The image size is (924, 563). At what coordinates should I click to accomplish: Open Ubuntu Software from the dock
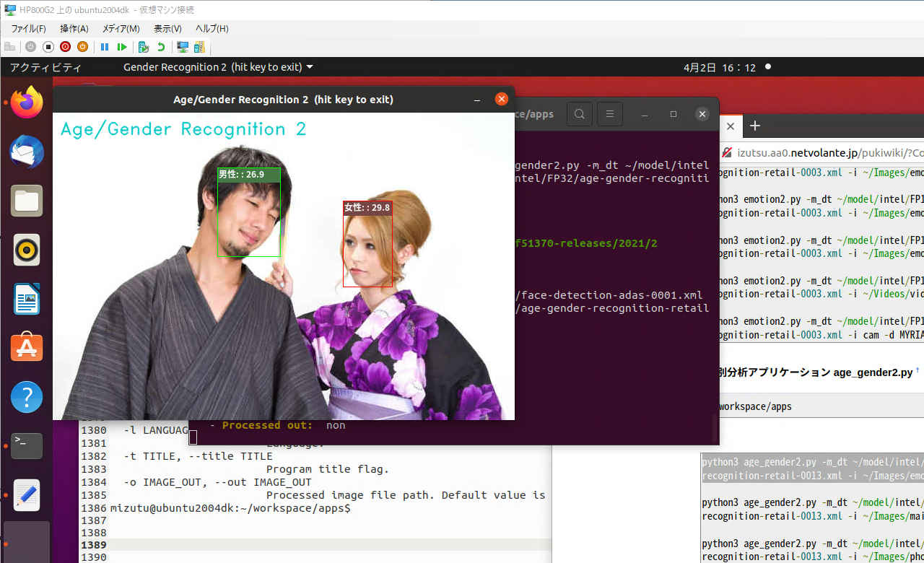pyautogui.click(x=27, y=348)
